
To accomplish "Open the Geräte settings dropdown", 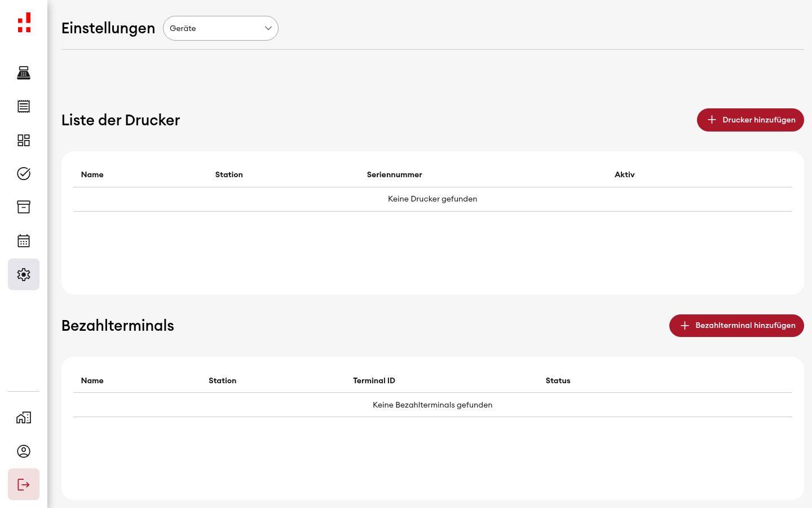I will (x=220, y=28).
